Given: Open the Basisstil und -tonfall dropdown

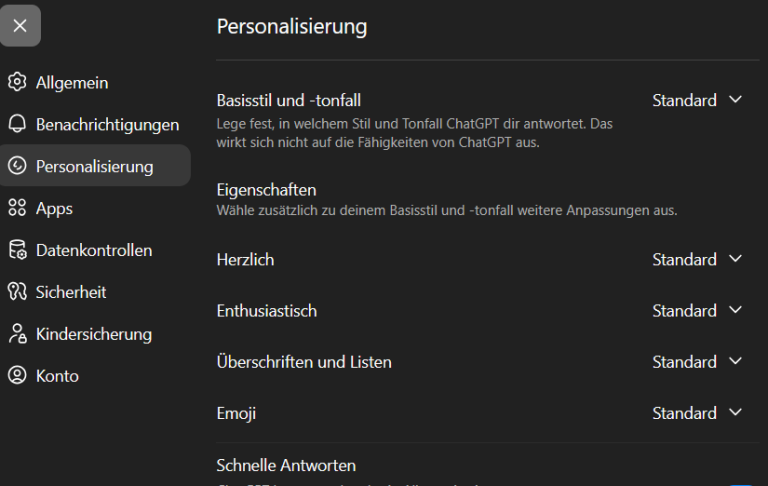Looking at the screenshot, I should click(x=697, y=100).
